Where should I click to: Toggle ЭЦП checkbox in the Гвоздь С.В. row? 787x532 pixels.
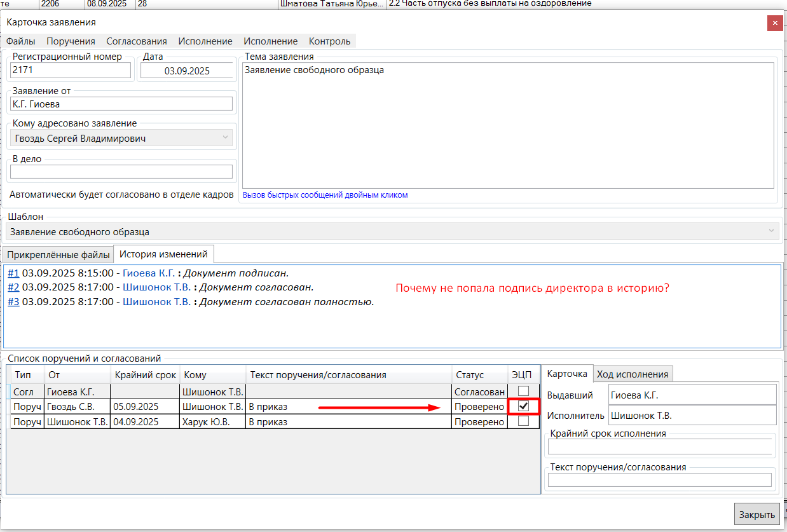click(523, 406)
